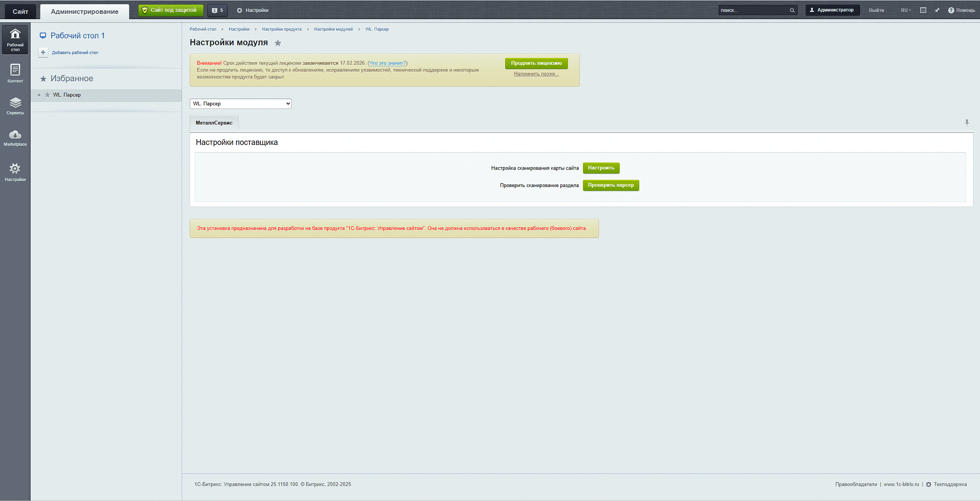The height and width of the screenshot is (501, 980).
Task: Expand the RU language selector
Action: [x=905, y=10]
